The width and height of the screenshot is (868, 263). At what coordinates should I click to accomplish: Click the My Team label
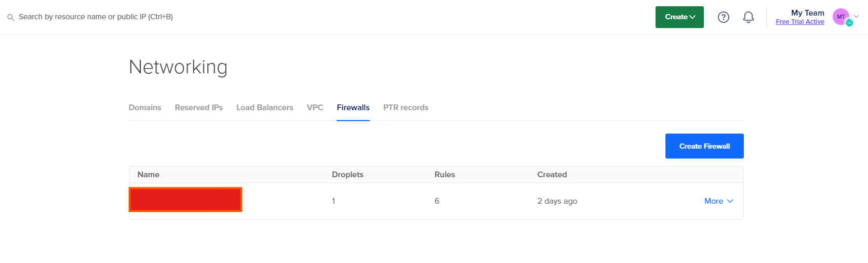808,13
